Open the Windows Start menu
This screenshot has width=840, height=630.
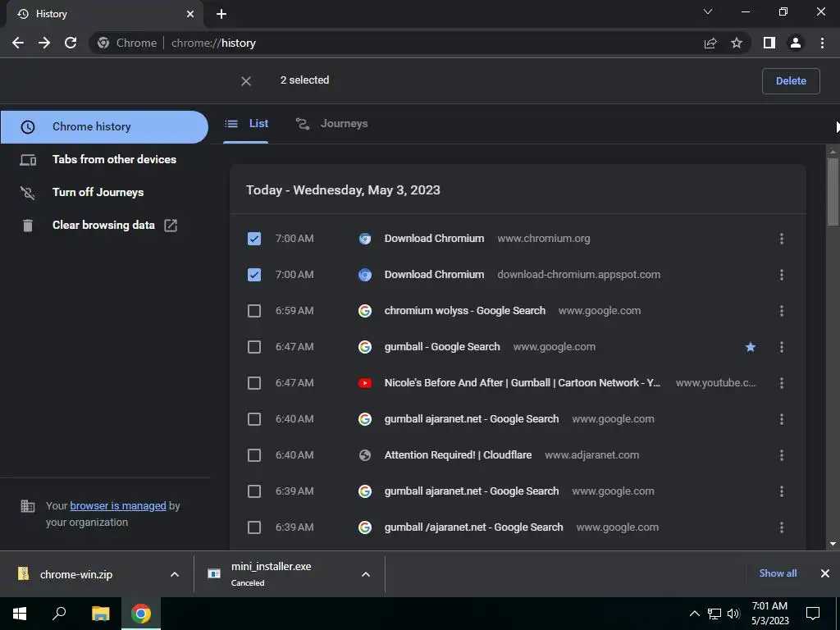(x=20, y=614)
